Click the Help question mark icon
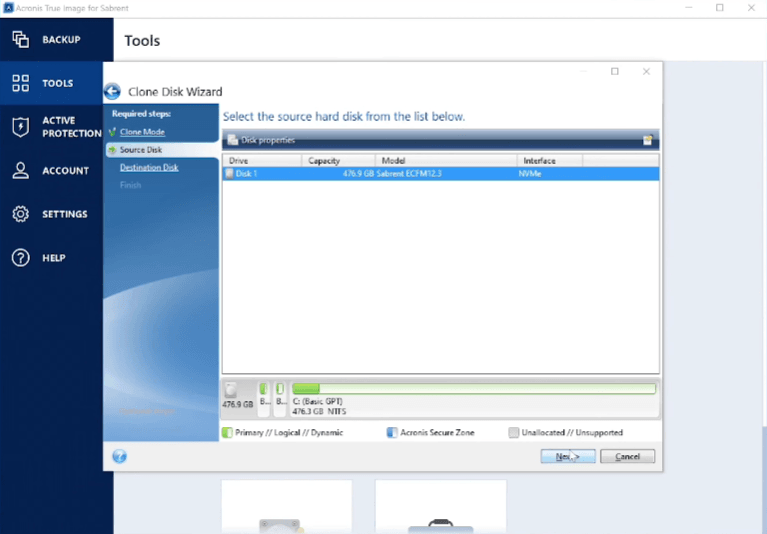Image resolution: width=767 pixels, height=534 pixels. click(x=21, y=258)
